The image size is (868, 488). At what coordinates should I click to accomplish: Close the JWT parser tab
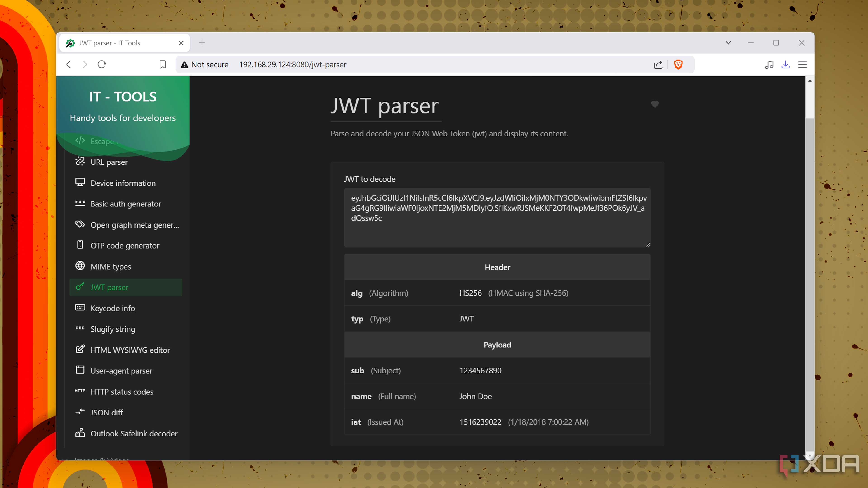point(181,43)
